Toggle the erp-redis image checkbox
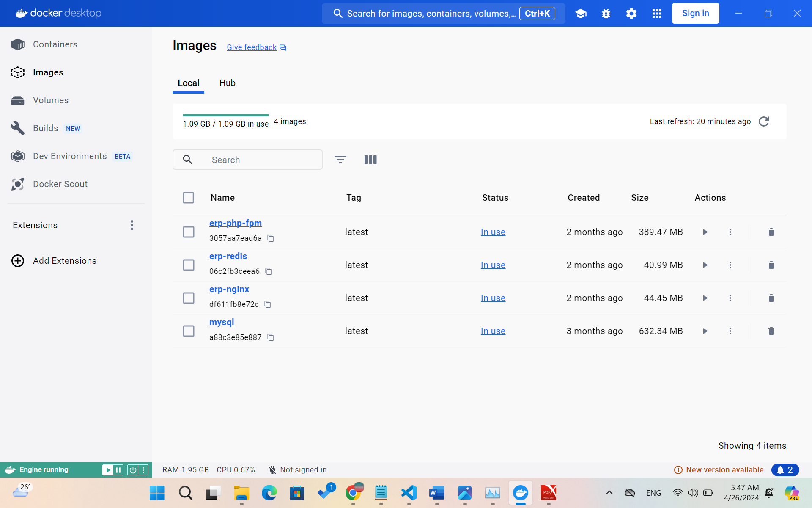 pos(188,265)
